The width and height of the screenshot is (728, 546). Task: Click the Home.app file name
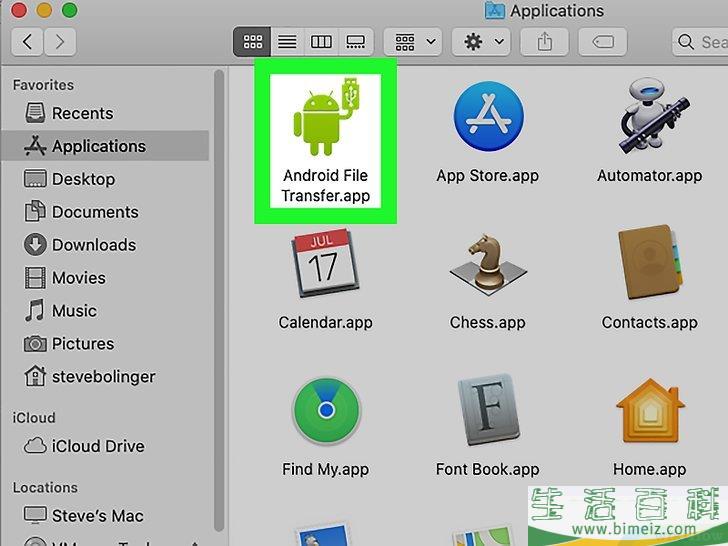650,469
